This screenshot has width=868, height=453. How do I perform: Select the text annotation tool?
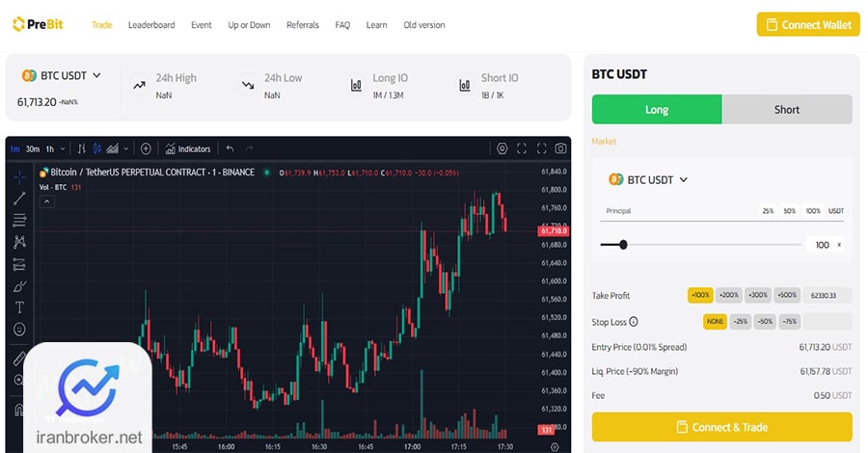(19, 307)
